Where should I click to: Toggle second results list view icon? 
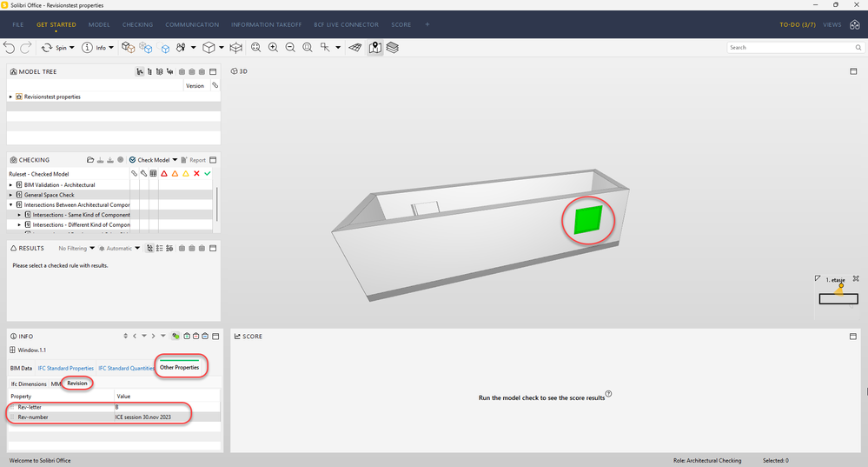[x=159, y=248]
